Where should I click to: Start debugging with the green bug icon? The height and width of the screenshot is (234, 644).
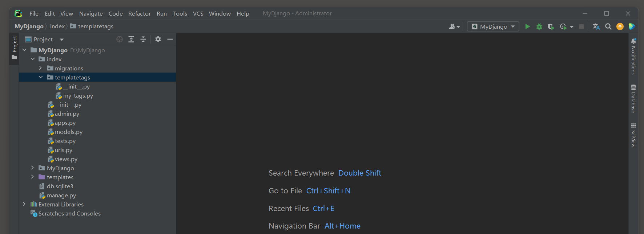539,26
